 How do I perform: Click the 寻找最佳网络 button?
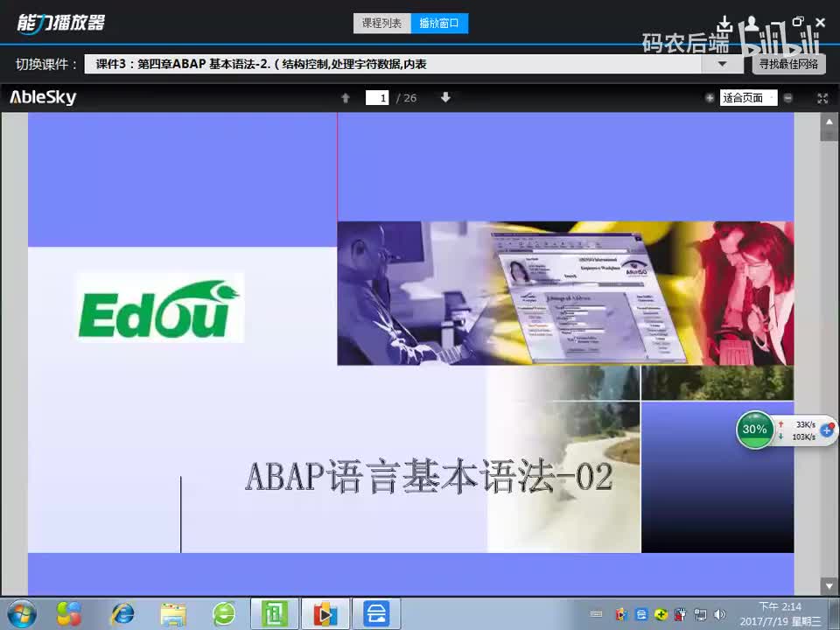(788, 64)
